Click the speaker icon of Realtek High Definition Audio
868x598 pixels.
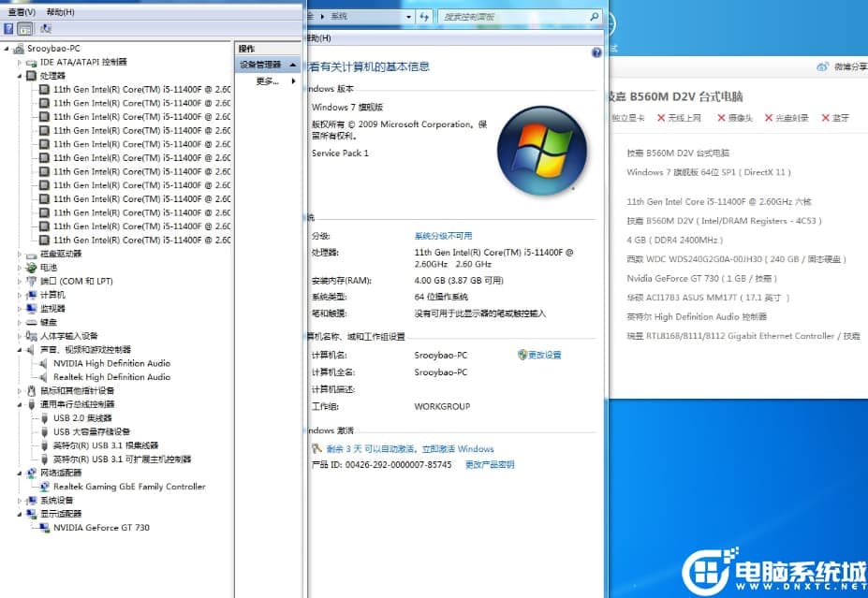pos(44,377)
